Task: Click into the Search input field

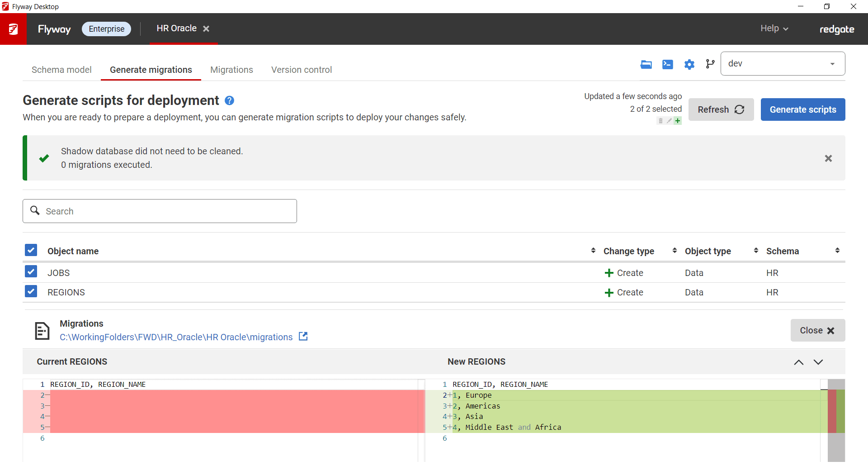Action: click(x=160, y=211)
